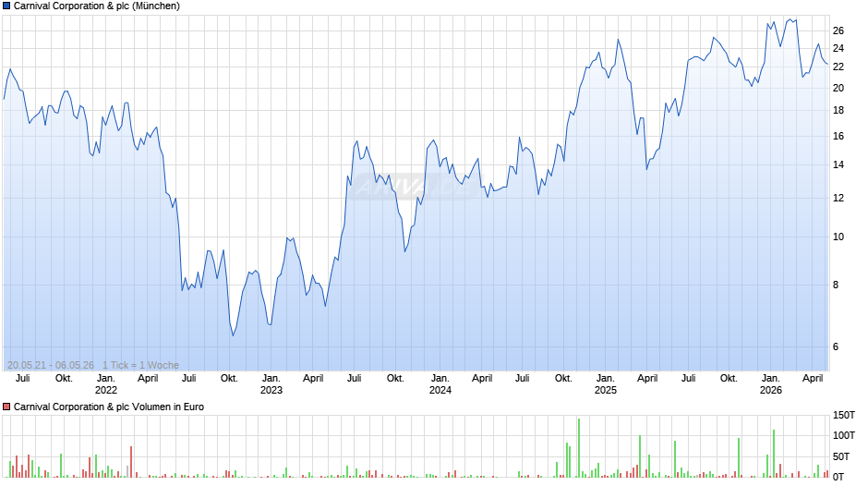The width and height of the screenshot is (868, 486).
Task: Click the price axis label 16
Action: click(x=838, y=137)
